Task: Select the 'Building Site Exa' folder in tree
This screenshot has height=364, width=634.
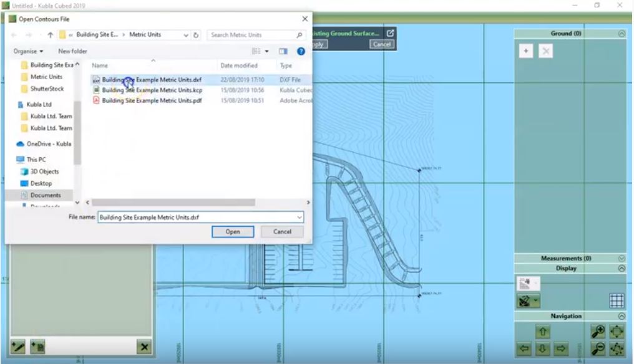Action: click(47, 65)
